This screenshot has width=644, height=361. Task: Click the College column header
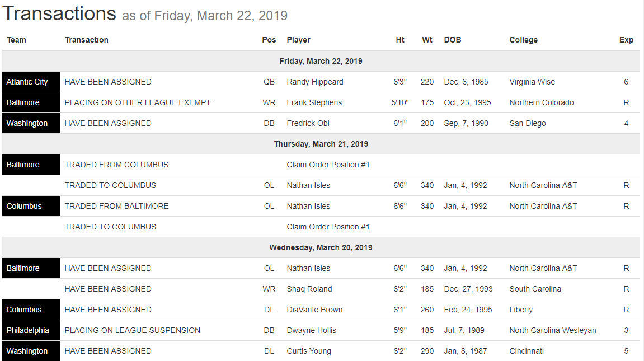(523, 40)
